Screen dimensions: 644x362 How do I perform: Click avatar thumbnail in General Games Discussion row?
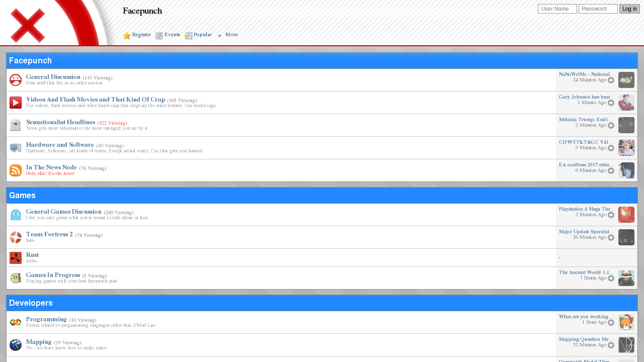(x=626, y=215)
